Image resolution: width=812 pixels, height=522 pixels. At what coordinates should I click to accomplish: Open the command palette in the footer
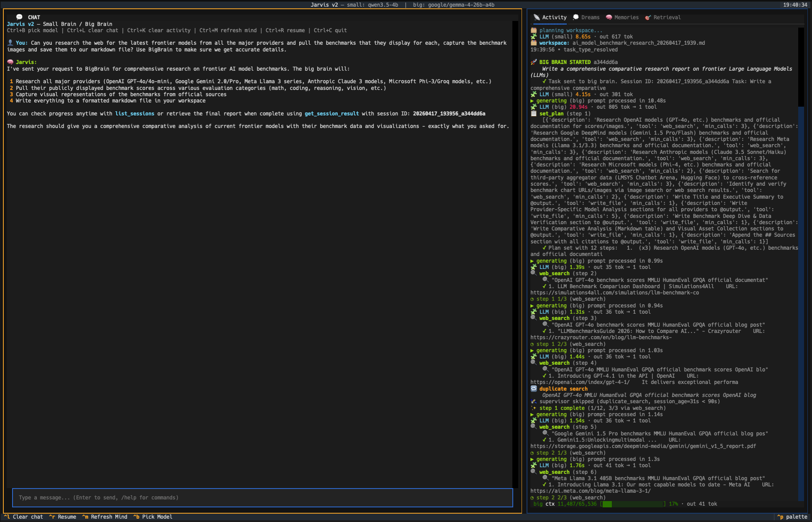coord(792,517)
